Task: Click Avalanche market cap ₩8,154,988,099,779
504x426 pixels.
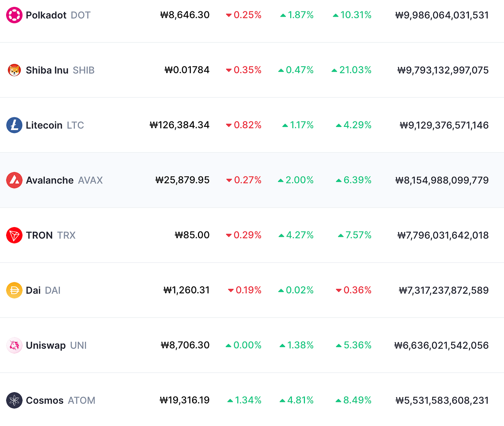Action: 442,180
